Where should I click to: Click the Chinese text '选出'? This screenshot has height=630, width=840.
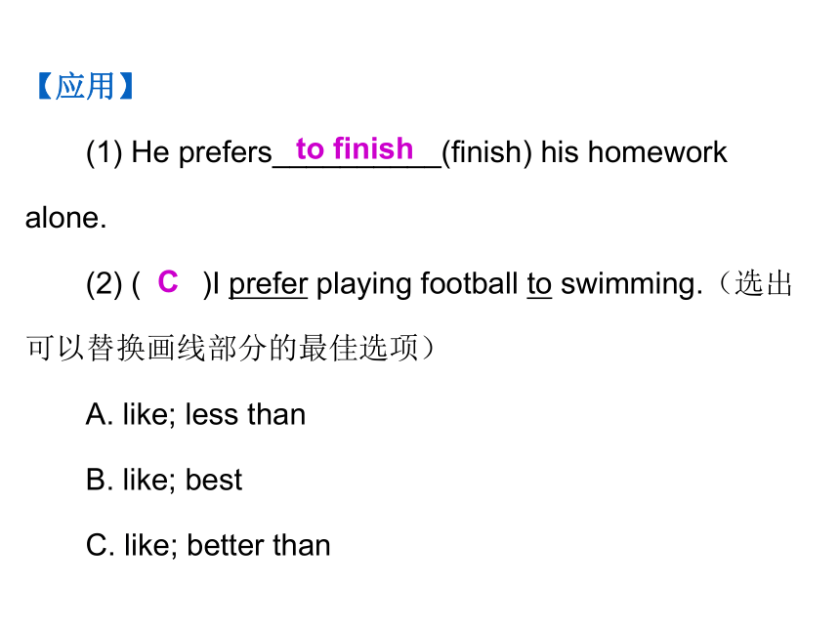tap(763, 283)
